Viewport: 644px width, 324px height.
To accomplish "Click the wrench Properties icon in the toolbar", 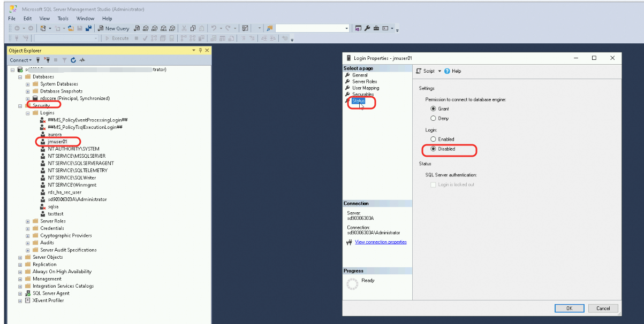I will 367,28.
